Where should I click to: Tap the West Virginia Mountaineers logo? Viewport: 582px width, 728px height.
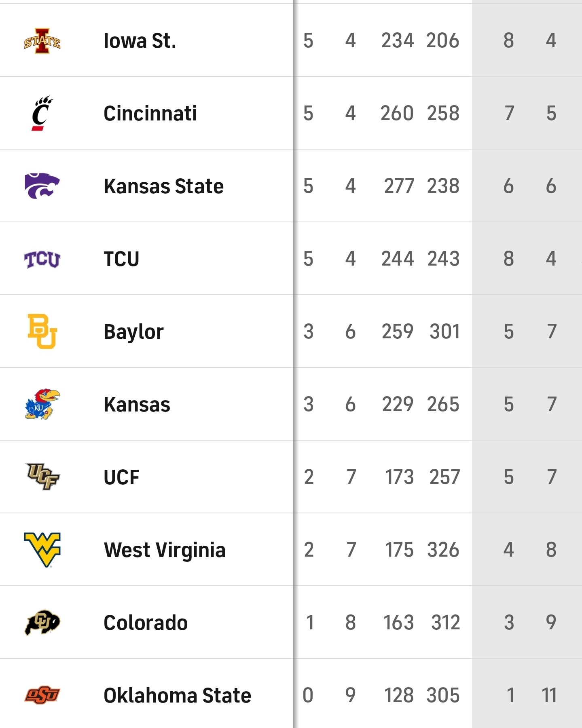click(42, 550)
